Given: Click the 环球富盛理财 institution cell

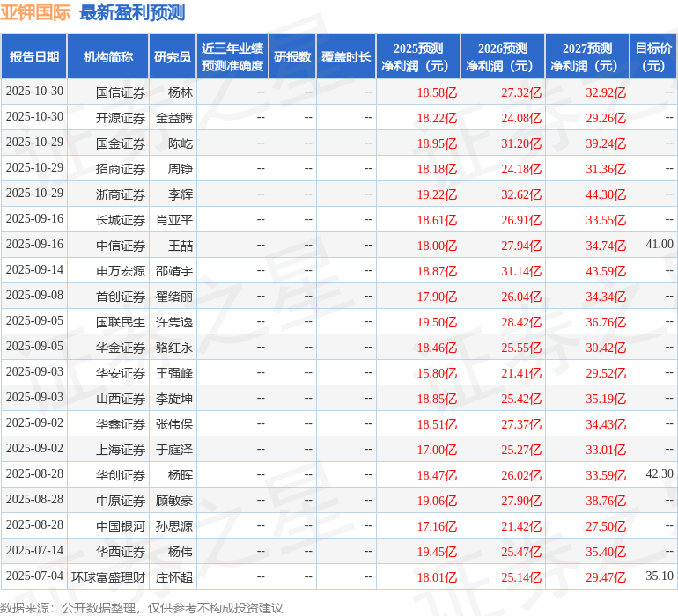Looking at the screenshot, I should click(x=108, y=577).
